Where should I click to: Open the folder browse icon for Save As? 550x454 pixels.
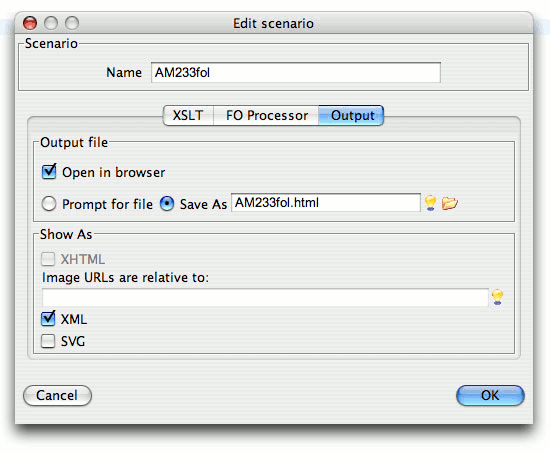pyautogui.click(x=450, y=203)
